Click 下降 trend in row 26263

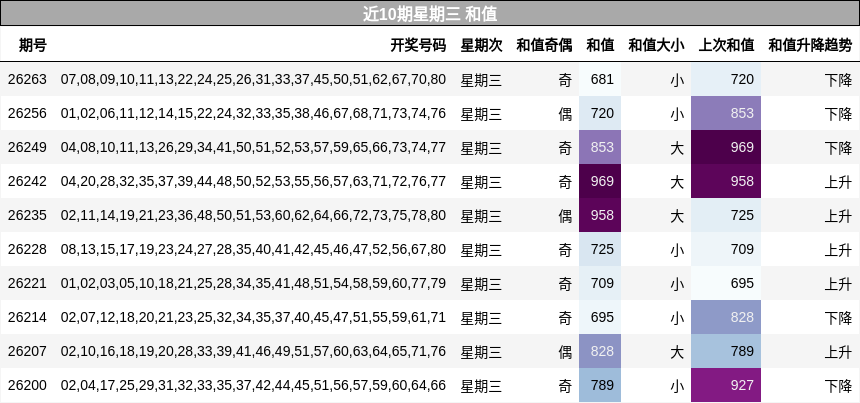tap(839, 80)
